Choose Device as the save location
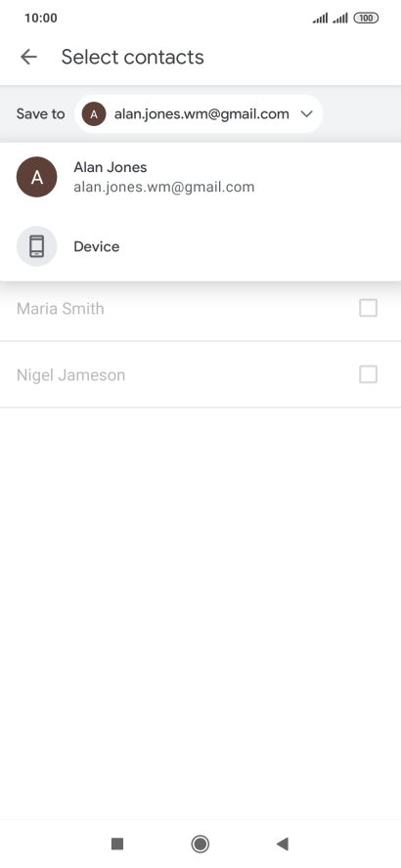Viewport: 401px width, 868px height. click(200, 246)
